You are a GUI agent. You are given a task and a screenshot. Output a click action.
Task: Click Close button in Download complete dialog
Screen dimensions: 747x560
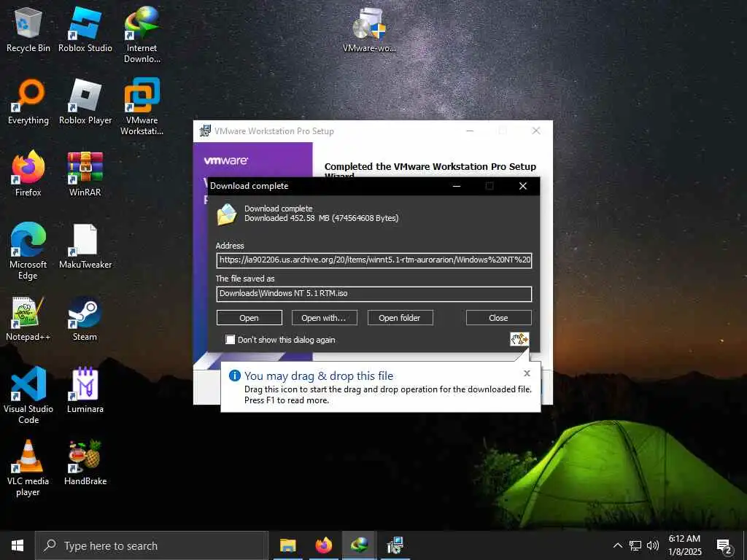click(498, 318)
